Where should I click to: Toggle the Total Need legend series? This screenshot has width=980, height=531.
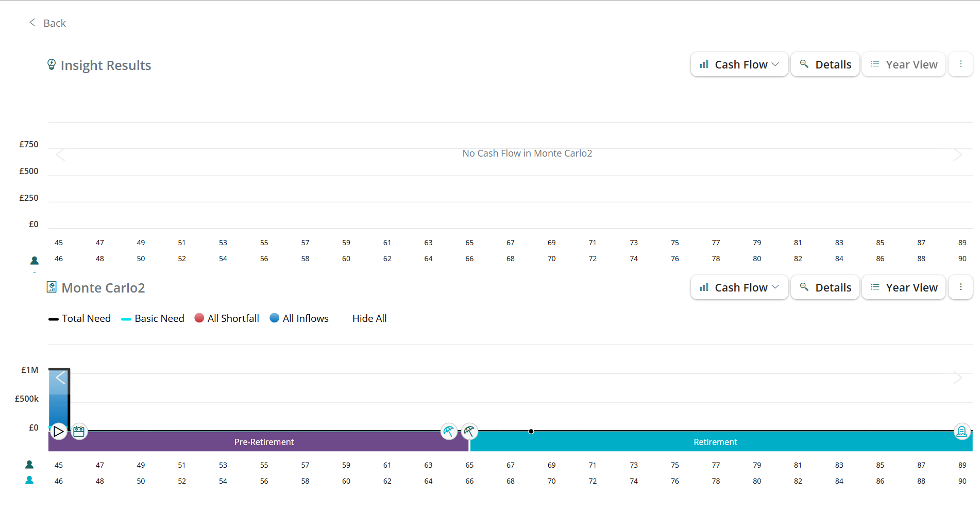[x=80, y=319]
